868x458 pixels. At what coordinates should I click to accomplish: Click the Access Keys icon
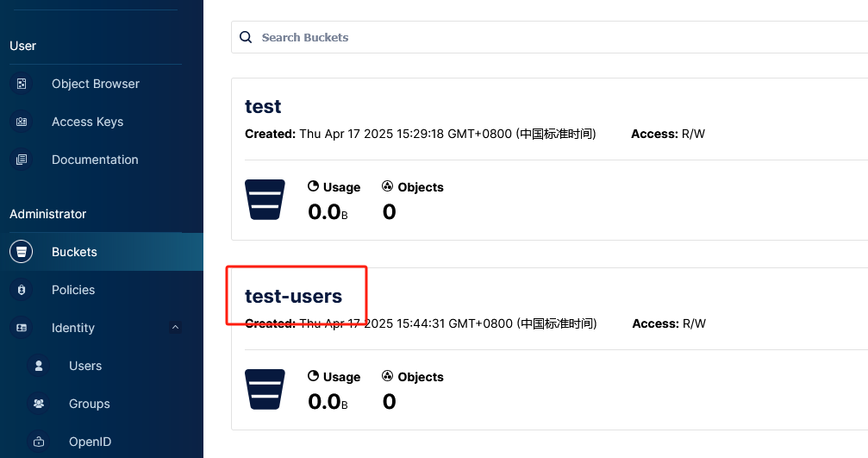[x=22, y=122]
